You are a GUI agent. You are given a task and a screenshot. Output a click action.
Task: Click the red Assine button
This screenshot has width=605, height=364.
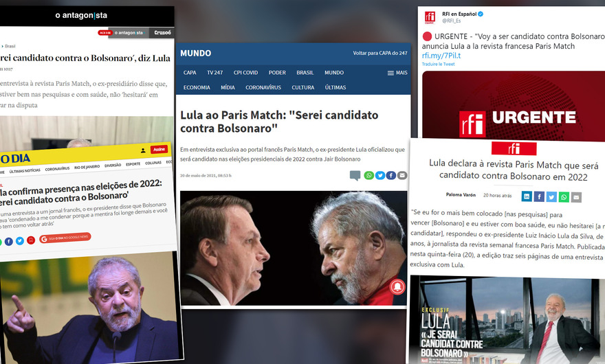pos(159,149)
